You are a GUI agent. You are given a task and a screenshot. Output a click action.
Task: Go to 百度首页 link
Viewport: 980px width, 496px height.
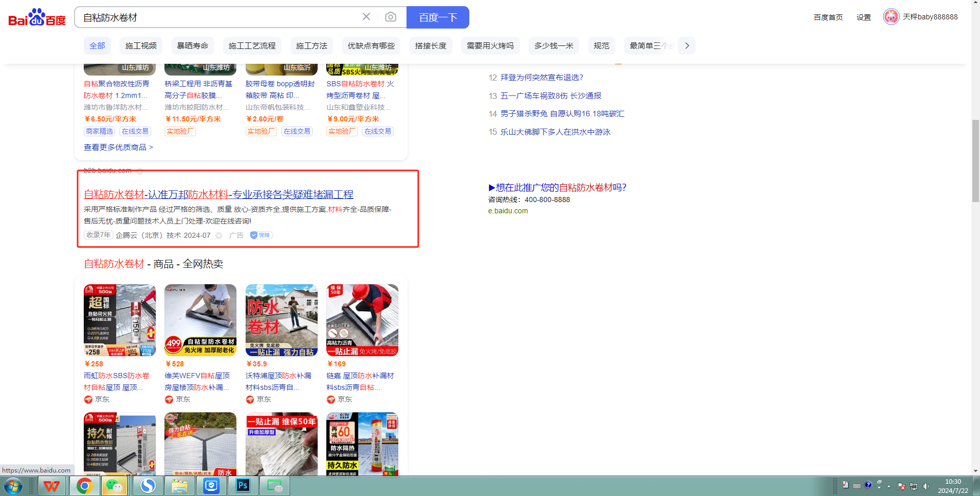(828, 17)
